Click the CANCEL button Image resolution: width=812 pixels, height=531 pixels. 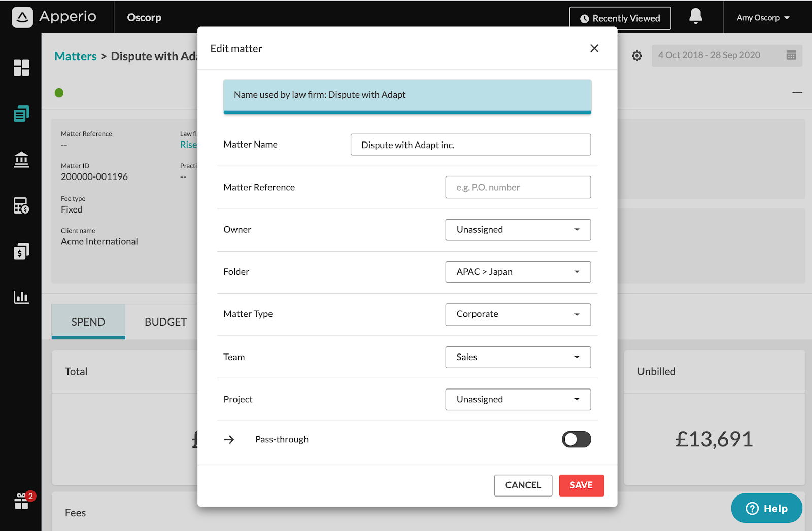[523, 485]
